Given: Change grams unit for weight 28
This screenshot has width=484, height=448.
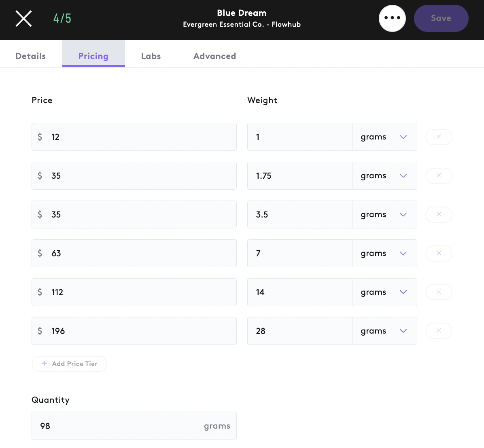Looking at the screenshot, I should pos(384,331).
